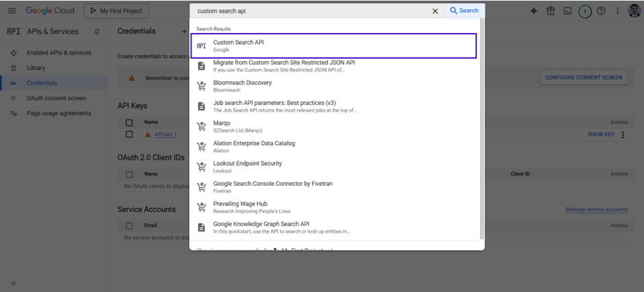Image resolution: width=644 pixels, height=292 pixels.
Task: Click SHOW KEY for API key 1
Action: coord(600,134)
